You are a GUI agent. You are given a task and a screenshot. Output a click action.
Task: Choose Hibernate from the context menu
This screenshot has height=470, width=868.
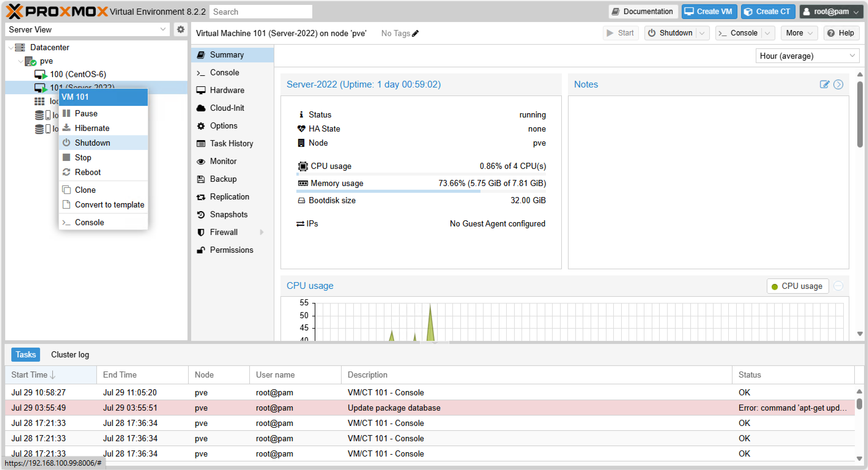103,128
